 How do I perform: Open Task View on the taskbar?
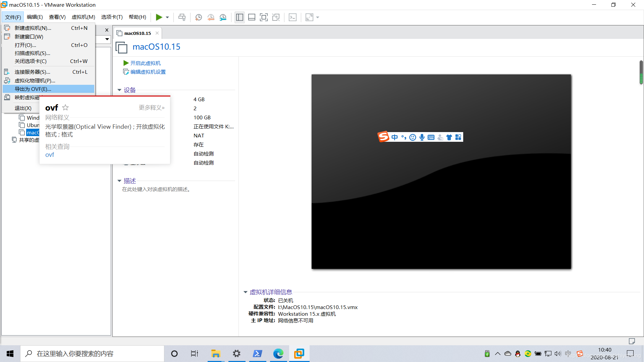195,354
